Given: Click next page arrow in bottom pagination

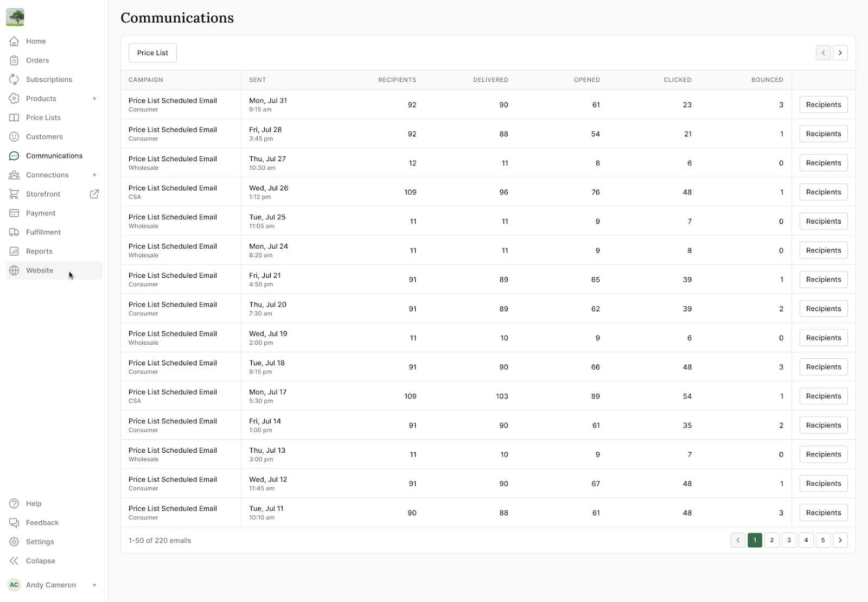Looking at the screenshot, I should (840, 540).
